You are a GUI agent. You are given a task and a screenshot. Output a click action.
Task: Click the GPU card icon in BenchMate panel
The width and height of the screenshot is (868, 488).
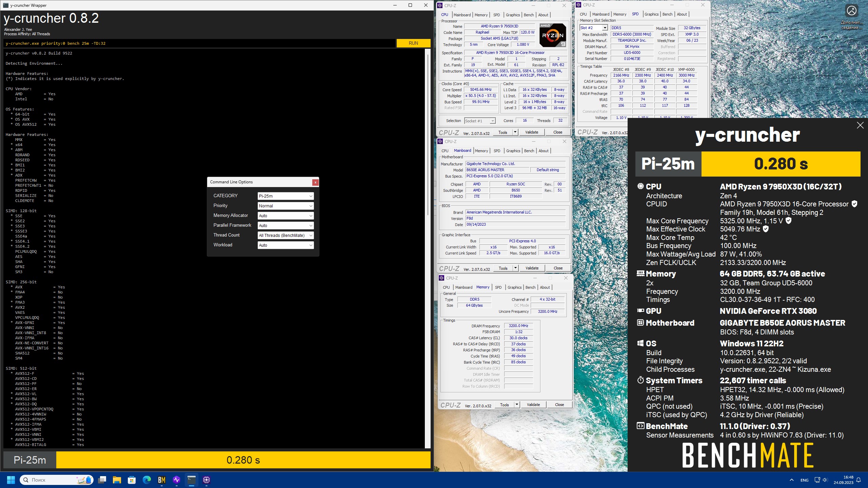click(640, 310)
